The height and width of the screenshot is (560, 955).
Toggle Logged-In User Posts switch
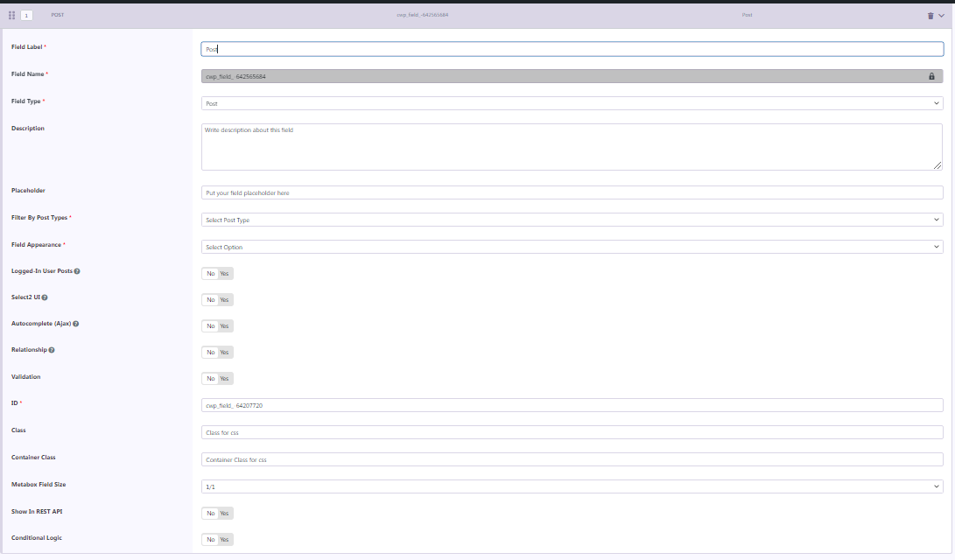pyautogui.click(x=217, y=273)
